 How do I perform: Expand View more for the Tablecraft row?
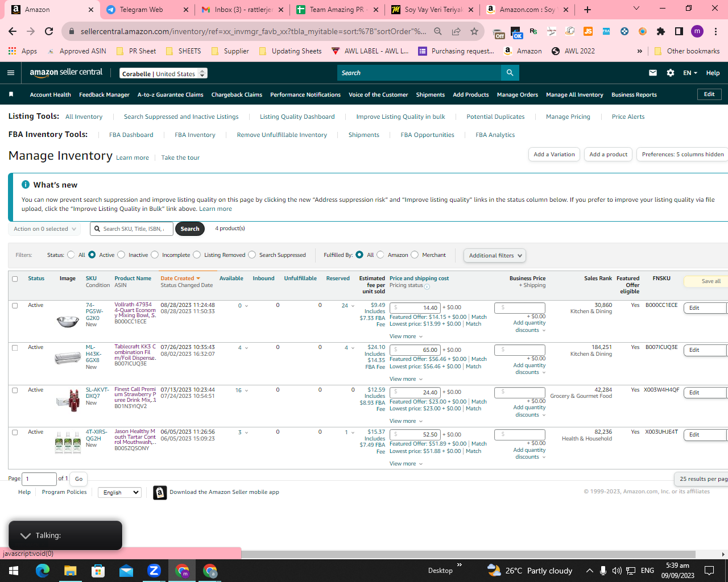(x=406, y=379)
